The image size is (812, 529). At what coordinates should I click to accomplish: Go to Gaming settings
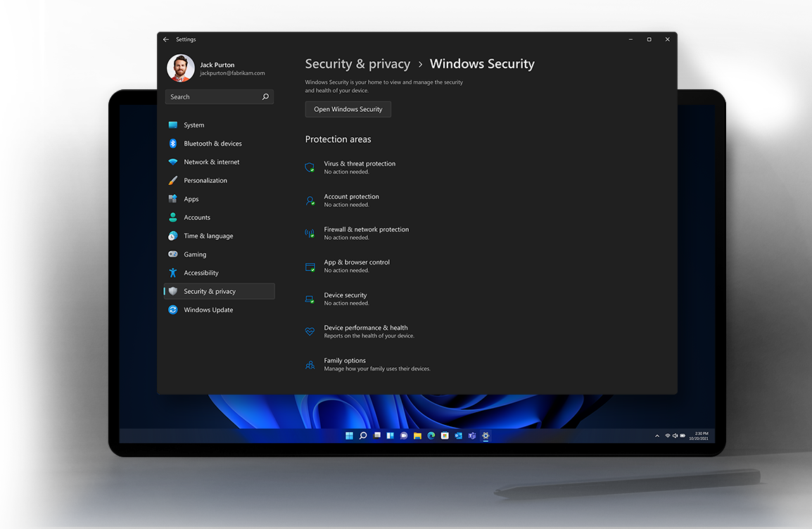click(219, 254)
